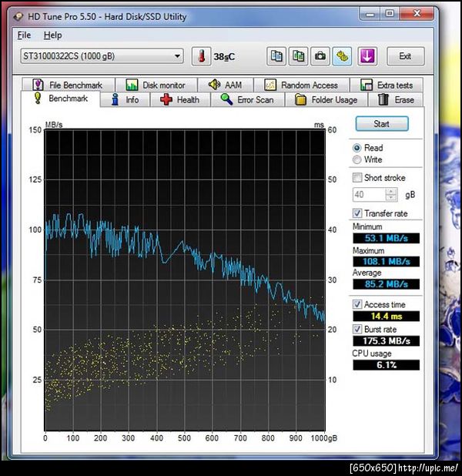Click the temperature thermometer icon
This screenshot has width=462, height=476.
(201, 56)
